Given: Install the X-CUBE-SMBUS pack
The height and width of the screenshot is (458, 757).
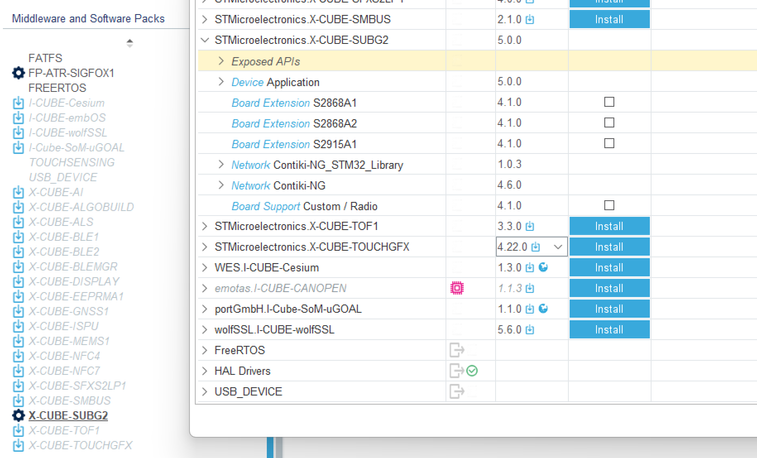Looking at the screenshot, I should pos(609,19).
